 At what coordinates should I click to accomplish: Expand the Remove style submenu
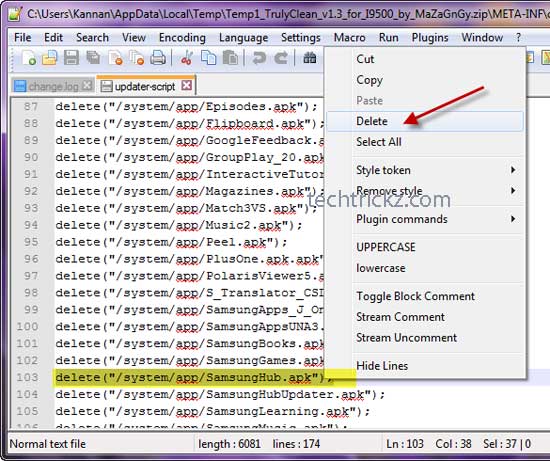(424, 191)
